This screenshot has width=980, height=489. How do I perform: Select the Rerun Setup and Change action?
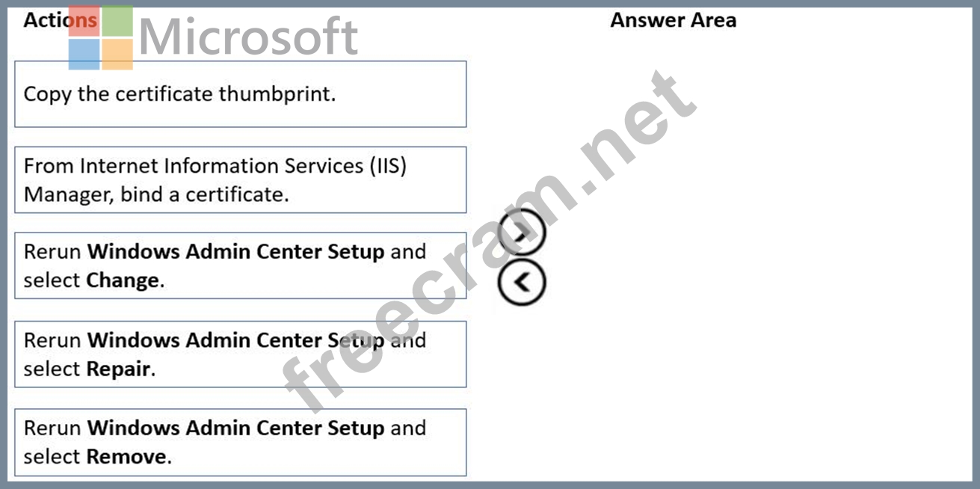[240, 265]
